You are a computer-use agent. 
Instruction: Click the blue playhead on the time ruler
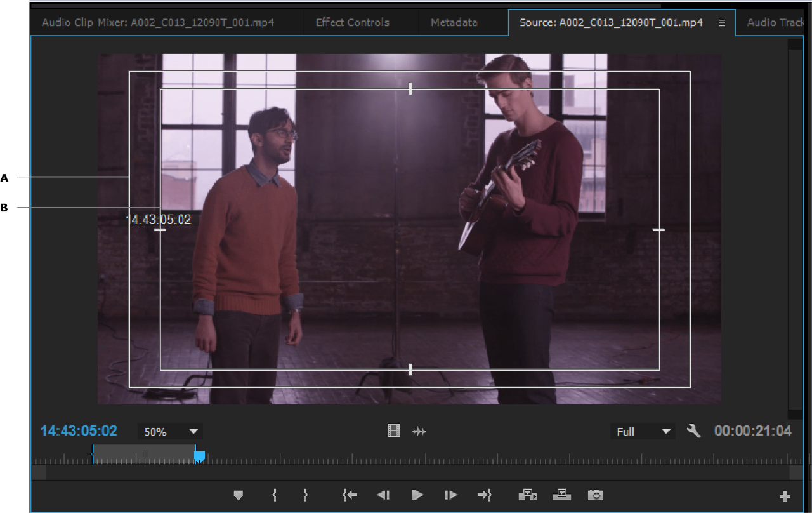click(x=199, y=456)
